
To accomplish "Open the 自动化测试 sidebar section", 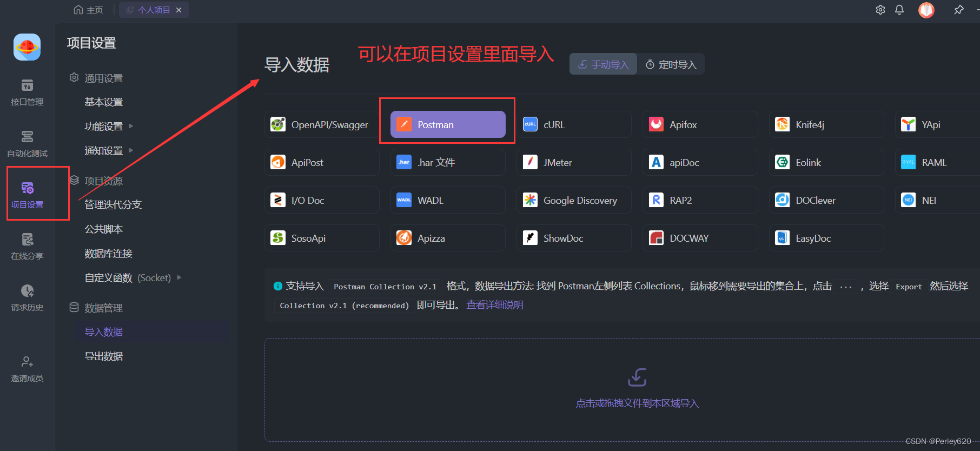I will [x=27, y=144].
